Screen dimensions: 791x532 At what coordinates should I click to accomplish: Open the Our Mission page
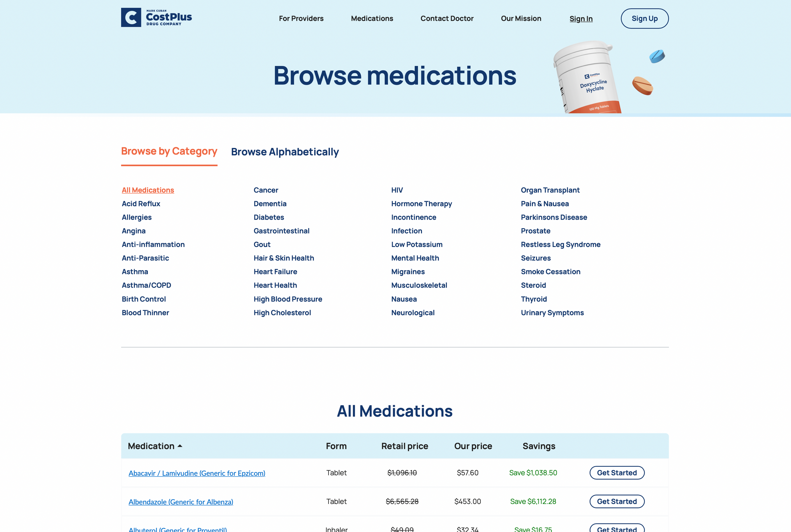coord(521,19)
